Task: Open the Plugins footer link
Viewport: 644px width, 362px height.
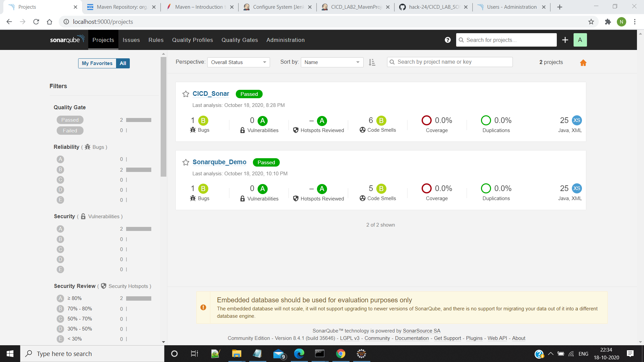Action: [x=474, y=338]
